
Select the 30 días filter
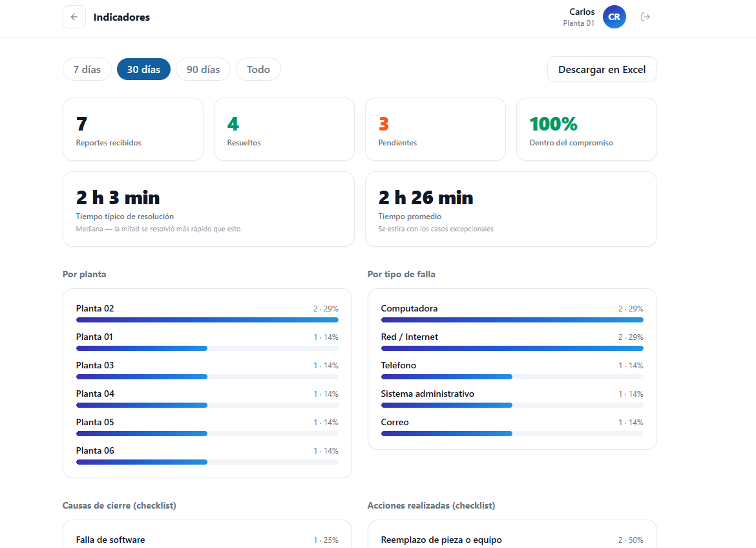pos(143,69)
